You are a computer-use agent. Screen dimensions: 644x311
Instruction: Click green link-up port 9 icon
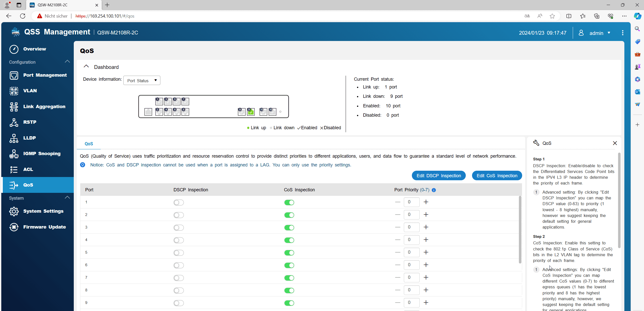(251, 112)
